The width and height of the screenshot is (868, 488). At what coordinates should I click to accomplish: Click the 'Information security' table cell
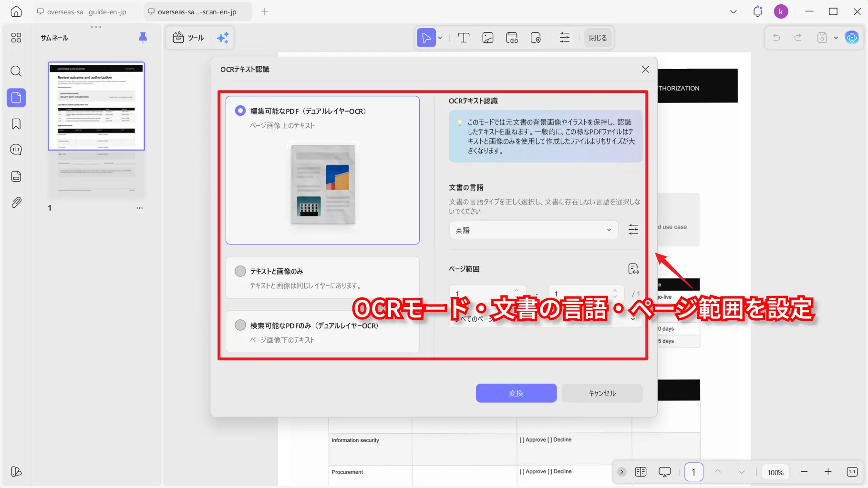(370, 449)
